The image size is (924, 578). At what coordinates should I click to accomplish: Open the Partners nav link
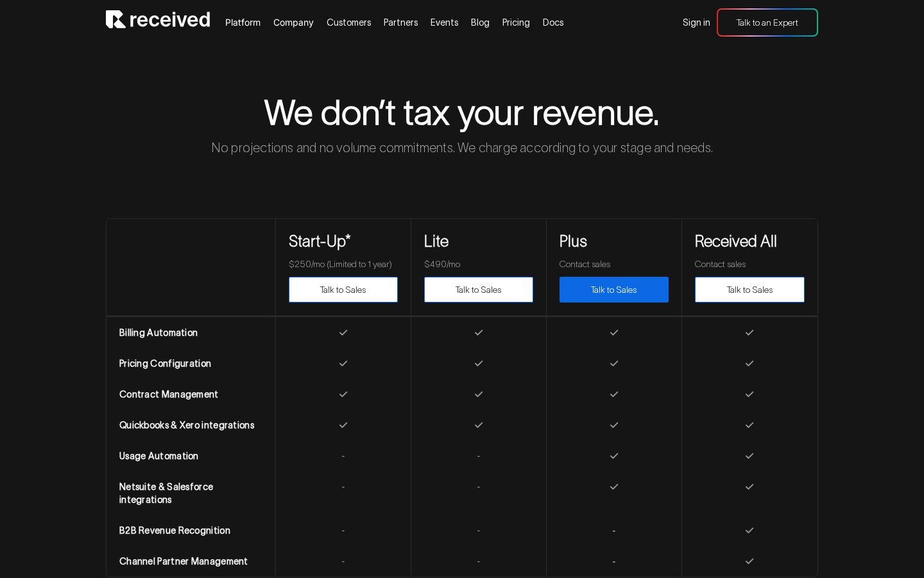tap(400, 22)
